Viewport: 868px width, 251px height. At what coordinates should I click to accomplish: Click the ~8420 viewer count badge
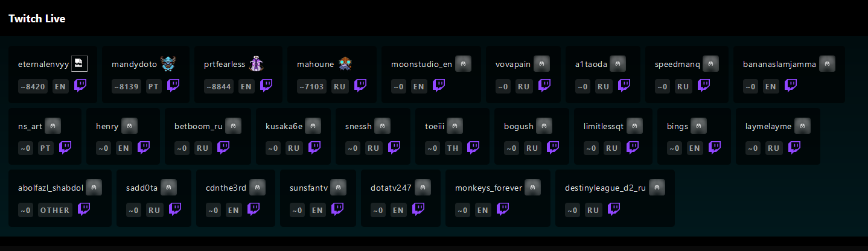pos(33,87)
